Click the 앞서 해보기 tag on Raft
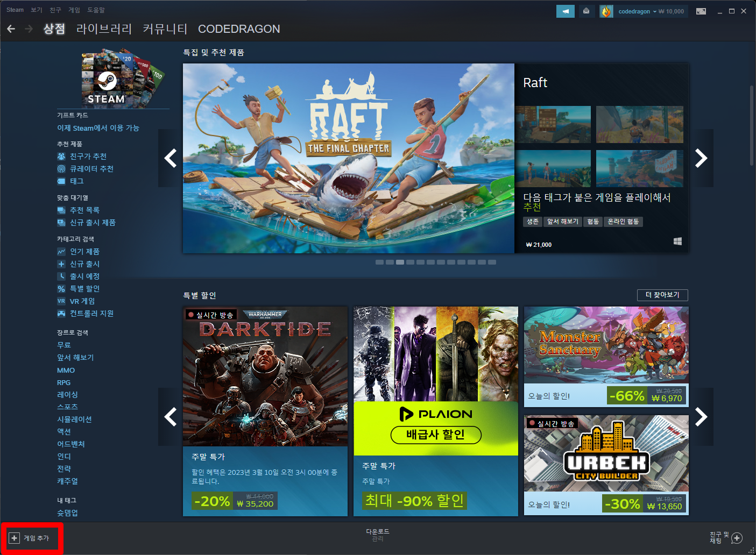This screenshot has height=555, width=756. [x=563, y=222]
